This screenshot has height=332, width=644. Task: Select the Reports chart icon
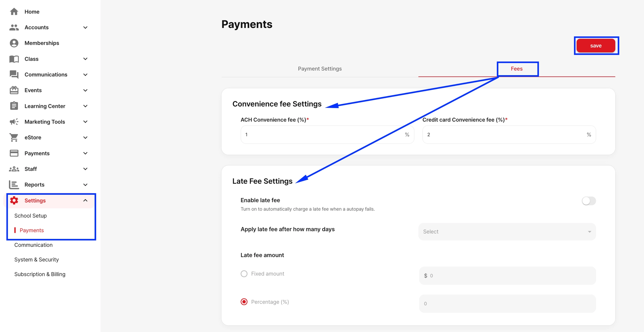click(x=14, y=185)
